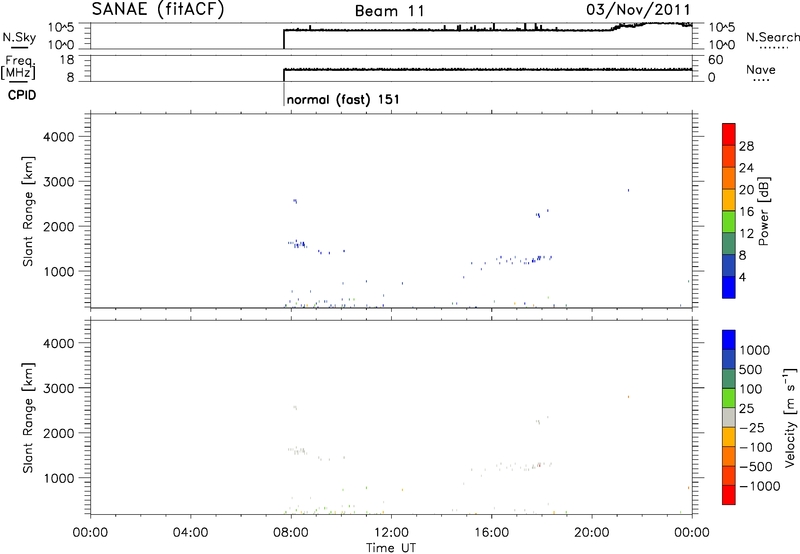Click green 12-16 dB Power colorbar segment
The width and height of the screenshot is (800, 554).
tap(729, 222)
